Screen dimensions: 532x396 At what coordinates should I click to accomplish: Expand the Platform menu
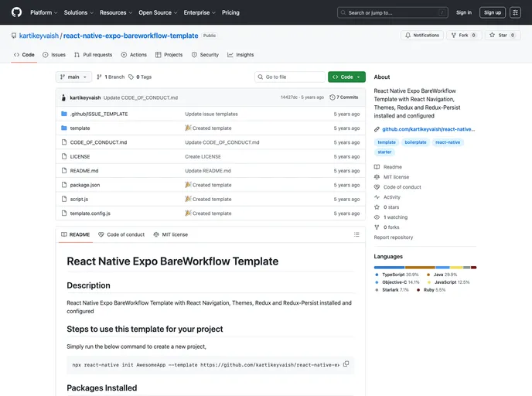[x=43, y=12]
